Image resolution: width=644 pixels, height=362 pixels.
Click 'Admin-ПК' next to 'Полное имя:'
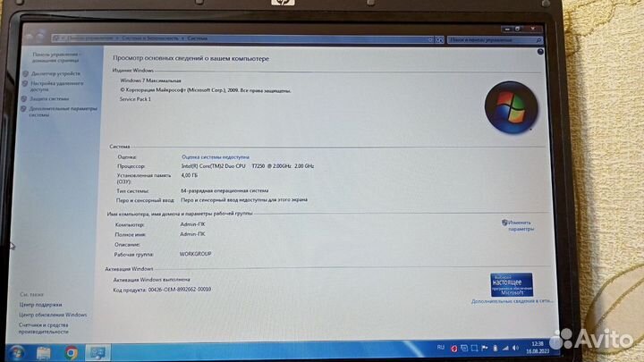192,234
